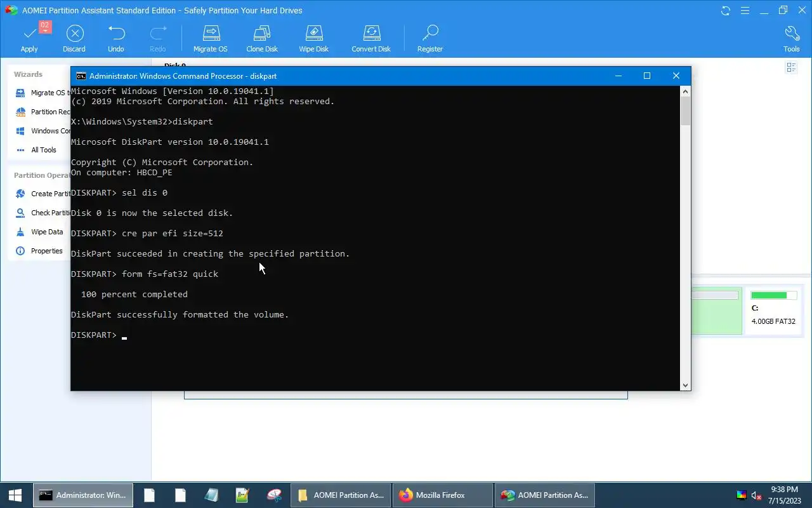The image size is (812, 508).
Task: Click the DISKPART prompt input line
Action: tap(98, 335)
